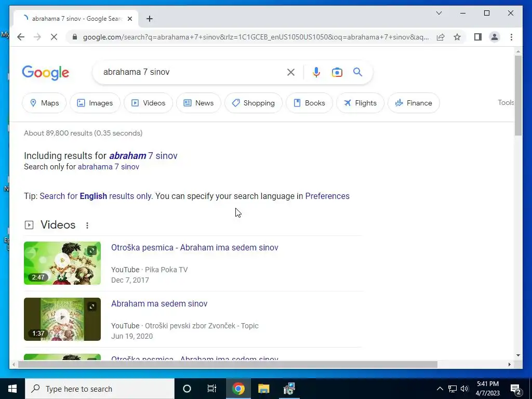Click the Chrome forward arrow button

pyautogui.click(x=37, y=37)
